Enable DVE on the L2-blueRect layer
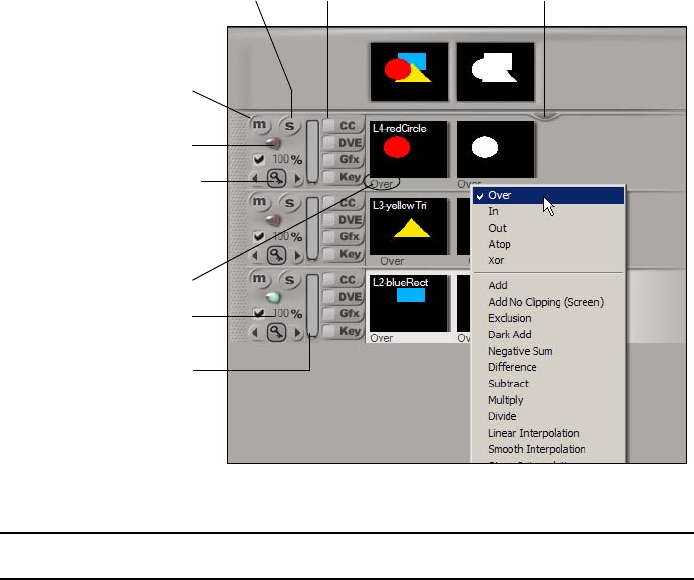Image resolution: width=694 pixels, height=580 pixels. [328, 297]
